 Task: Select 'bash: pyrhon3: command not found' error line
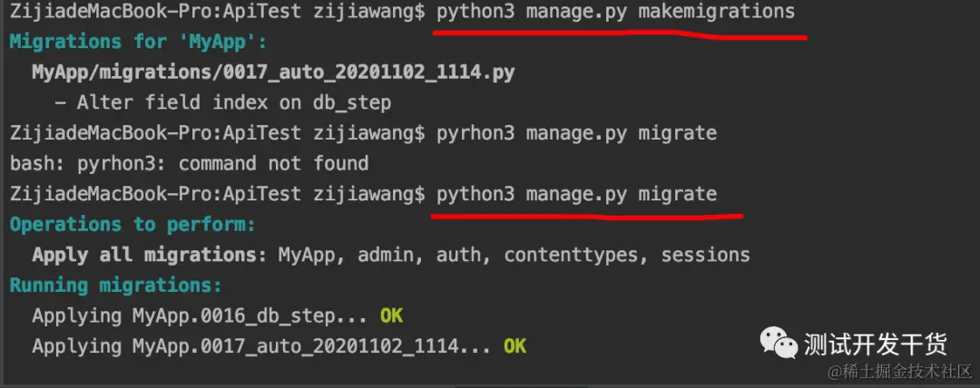pos(189,164)
